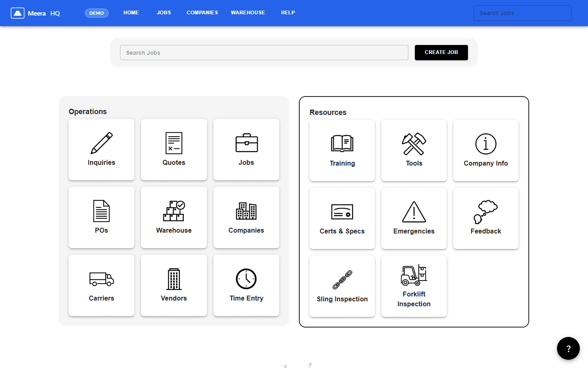The height and width of the screenshot is (368, 588).
Task: Click the CREATE JOB button
Action: [441, 52]
